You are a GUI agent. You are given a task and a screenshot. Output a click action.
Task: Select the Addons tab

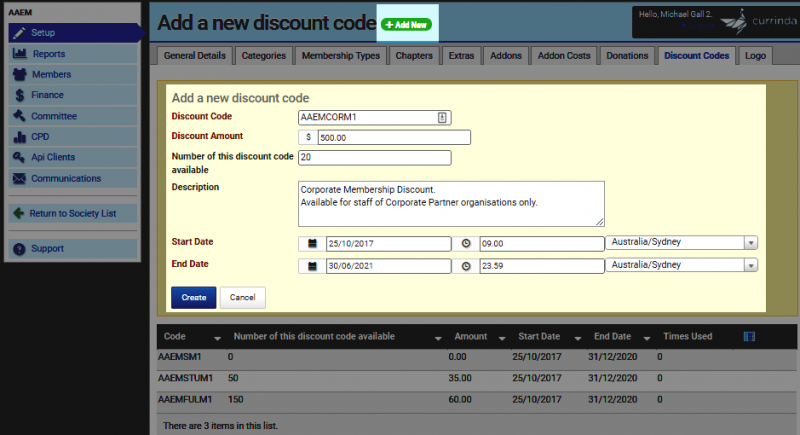[x=506, y=56]
